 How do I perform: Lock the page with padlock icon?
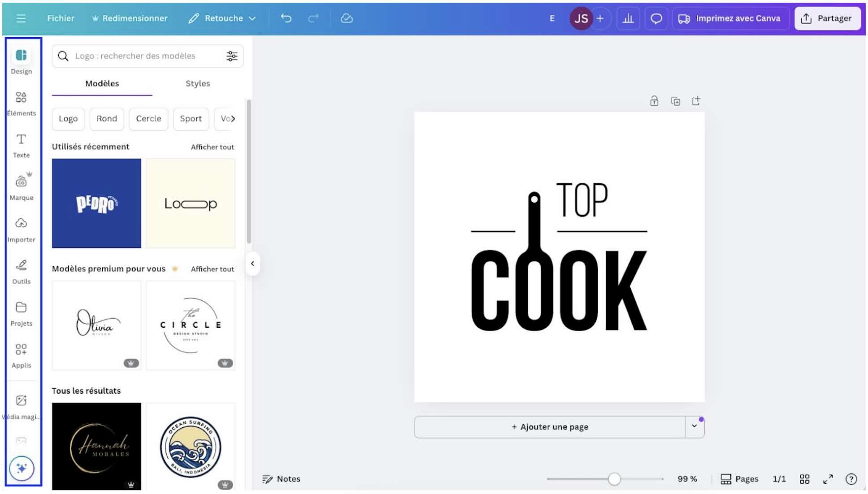click(654, 101)
